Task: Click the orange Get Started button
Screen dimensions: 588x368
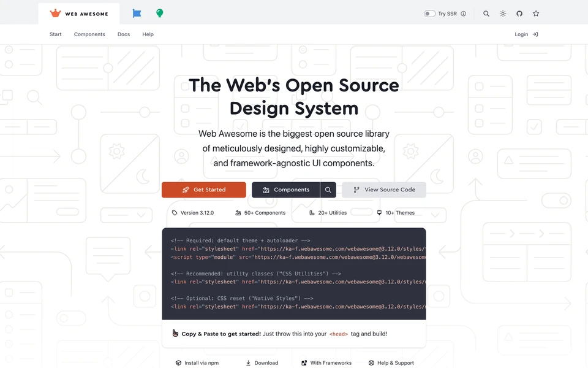Action: [203, 190]
